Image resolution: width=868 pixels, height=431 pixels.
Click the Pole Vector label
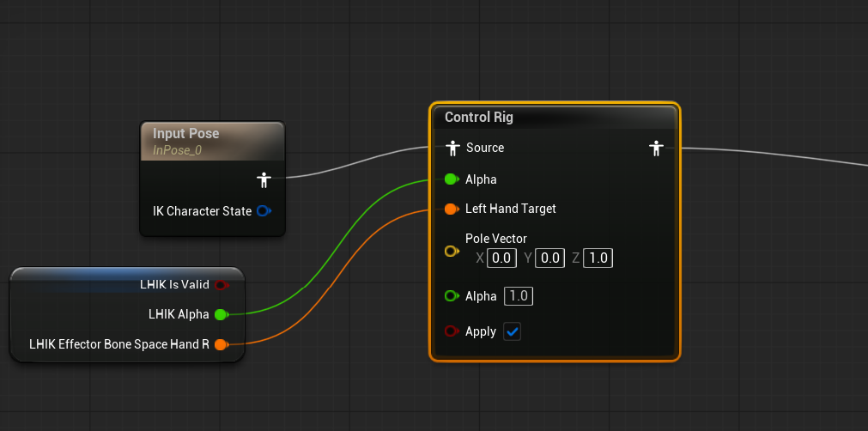coord(496,239)
